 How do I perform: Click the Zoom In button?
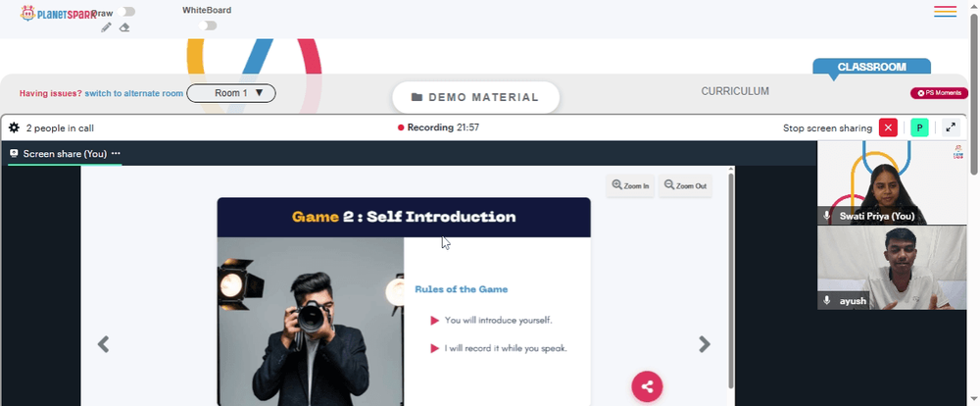point(630,185)
